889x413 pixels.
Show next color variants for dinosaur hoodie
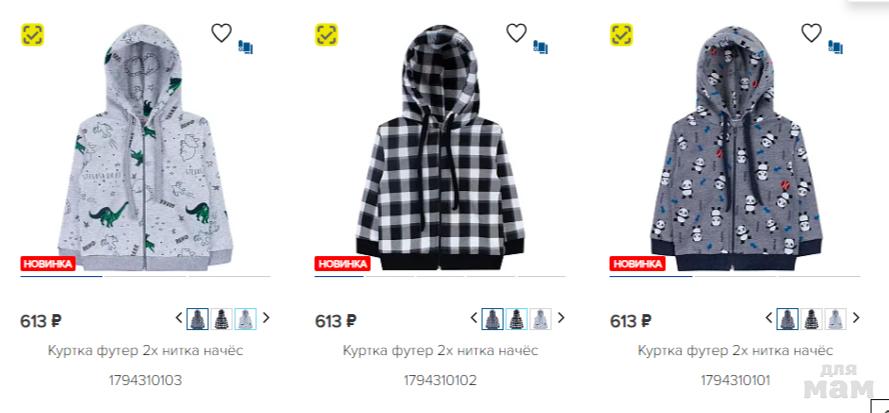pos(266,318)
